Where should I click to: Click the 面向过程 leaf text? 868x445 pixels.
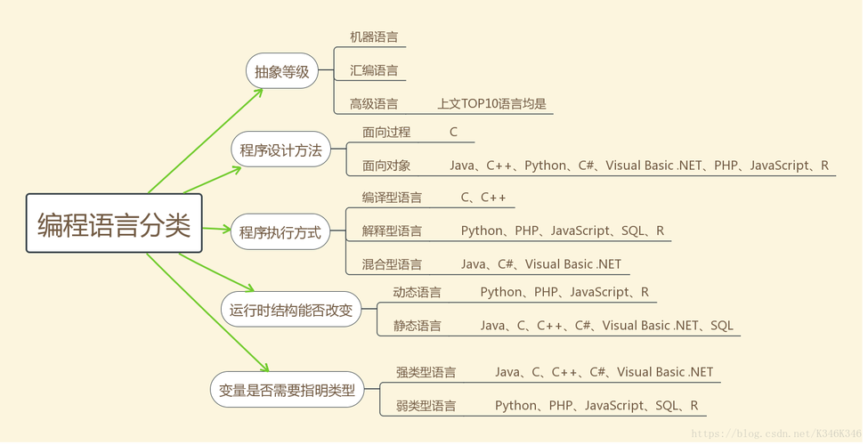pyautogui.click(x=386, y=133)
